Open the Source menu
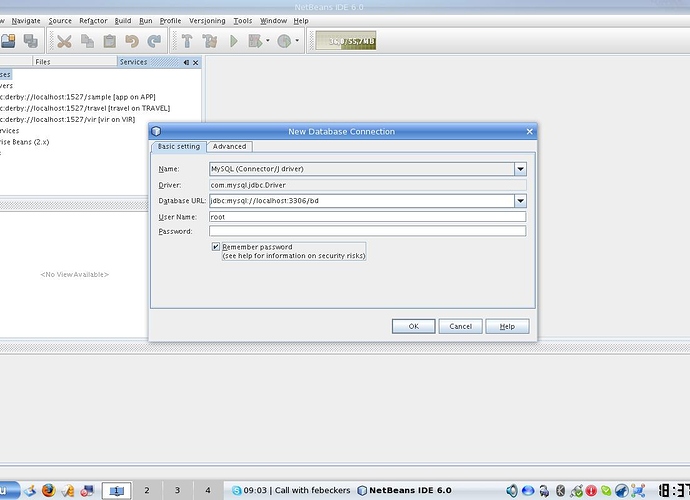Image resolution: width=690 pixels, height=500 pixels. point(60,21)
